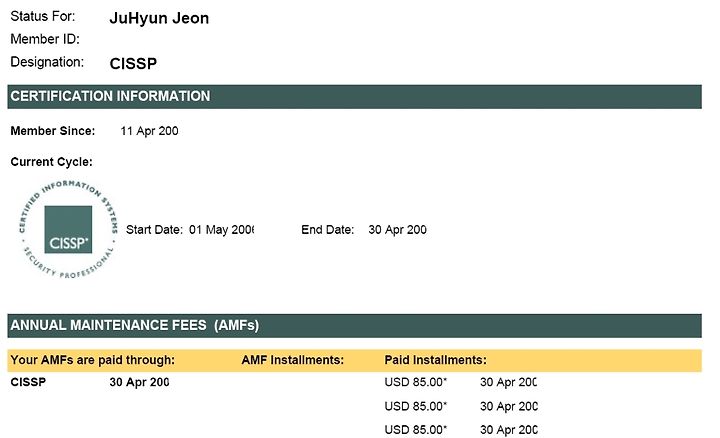Click the End Date label

tap(327, 230)
